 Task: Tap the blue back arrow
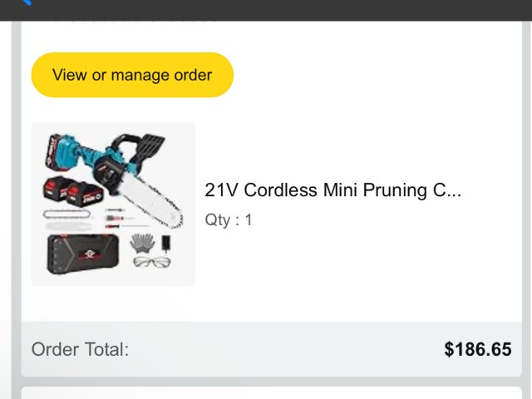pos(25,3)
